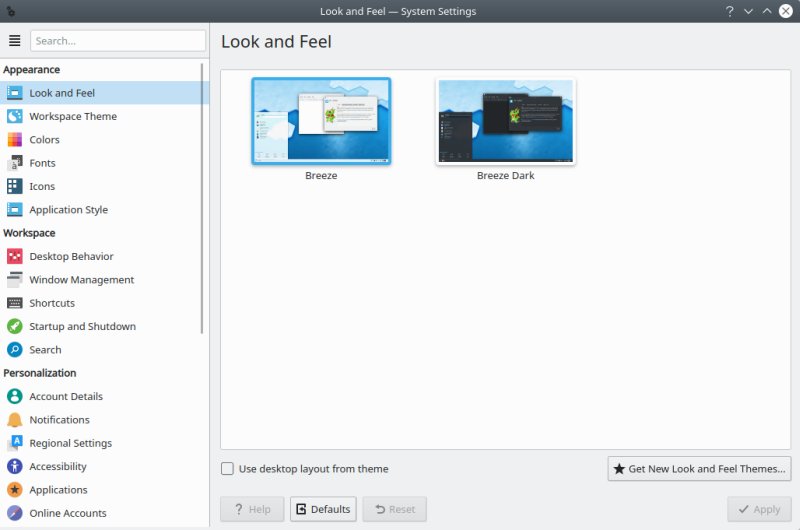Click the Application Style icon
800x530 pixels.
[14, 210]
